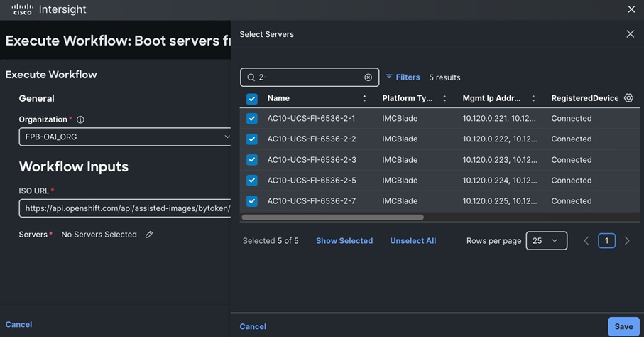
Task: Uncheck server AC10-UCS-FI-6536-2-1
Action: click(x=252, y=119)
